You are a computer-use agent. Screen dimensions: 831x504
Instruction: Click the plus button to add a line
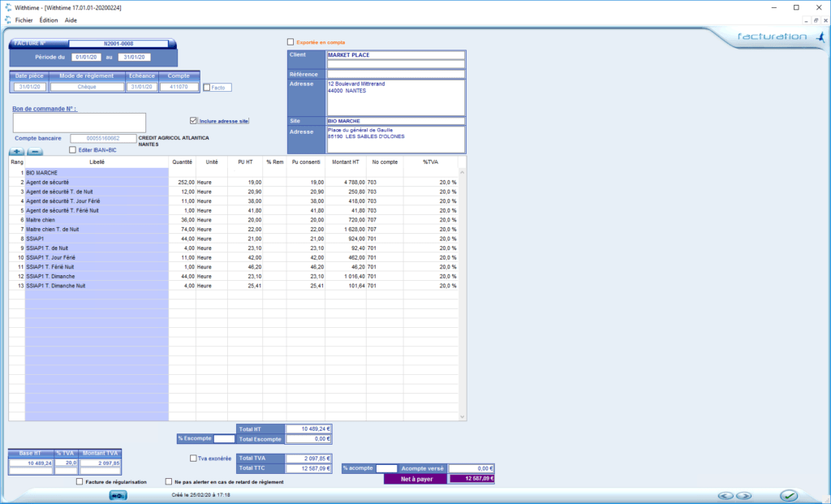pyautogui.click(x=17, y=151)
